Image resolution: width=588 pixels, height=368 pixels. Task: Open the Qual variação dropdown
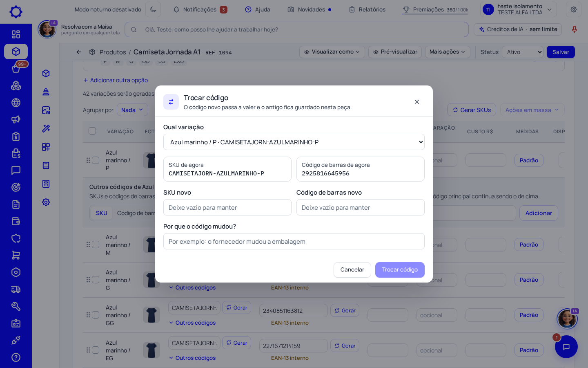(294, 142)
